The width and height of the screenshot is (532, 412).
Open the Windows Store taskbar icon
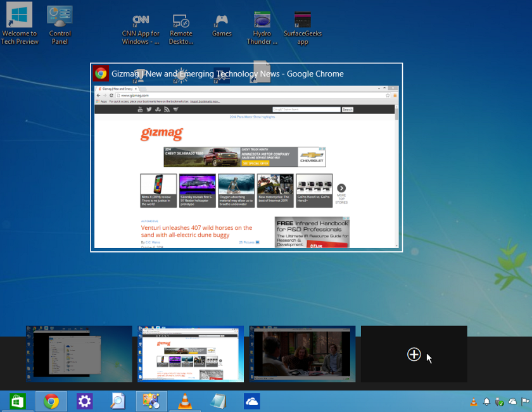click(x=18, y=401)
